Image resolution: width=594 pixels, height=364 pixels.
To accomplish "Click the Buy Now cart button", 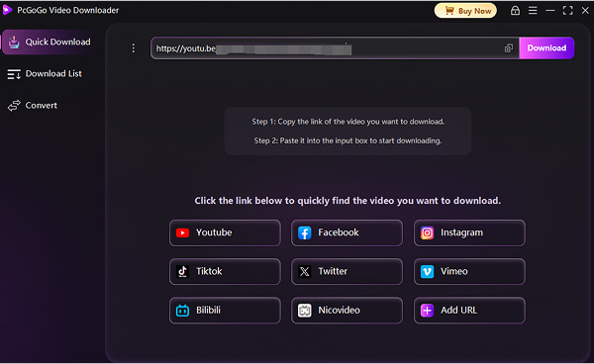I will (x=465, y=11).
